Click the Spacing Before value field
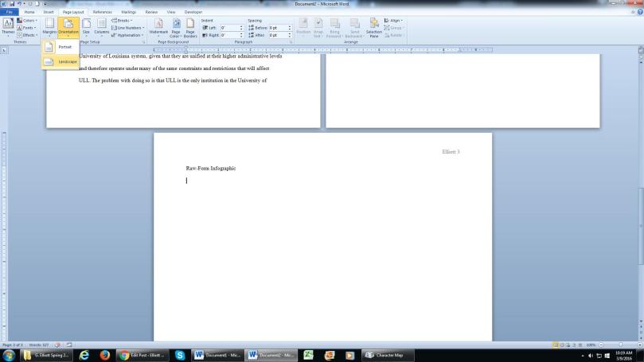The height and width of the screenshot is (362, 644). (279, 28)
